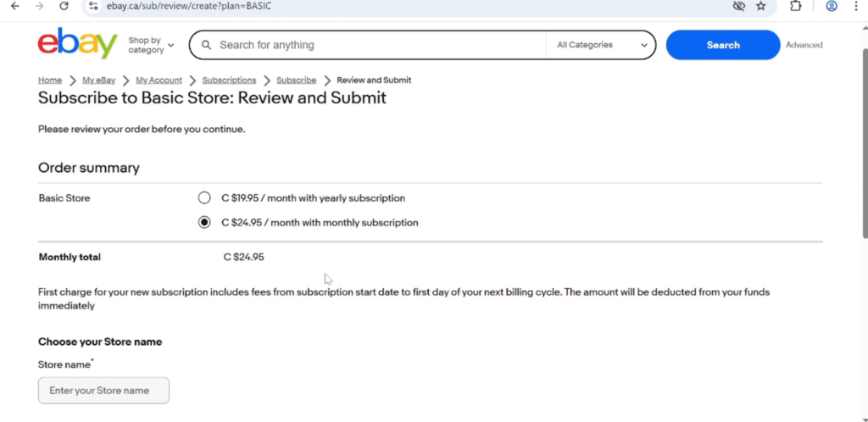Image resolution: width=868 pixels, height=422 pixels.
Task: Click the Order summary heading
Action: 88,168
